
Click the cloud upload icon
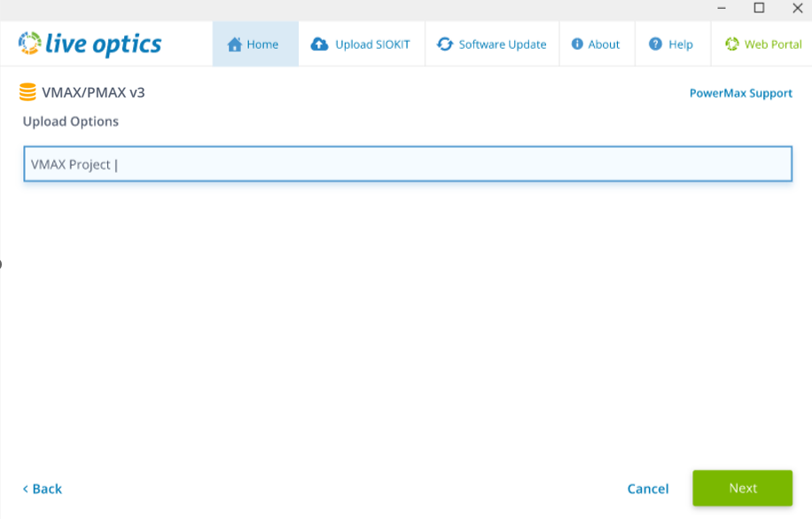point(319,44)
